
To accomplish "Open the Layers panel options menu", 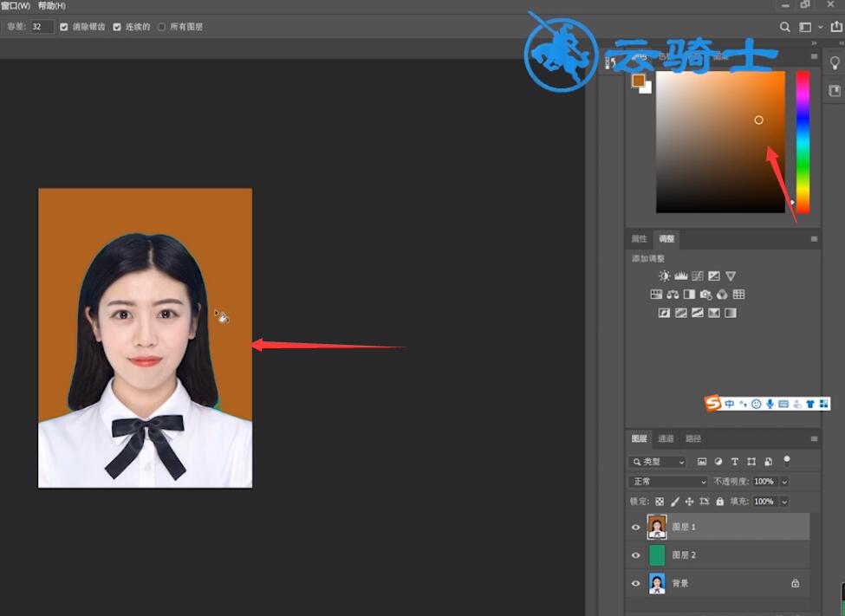I will click(x=814, y=438).
